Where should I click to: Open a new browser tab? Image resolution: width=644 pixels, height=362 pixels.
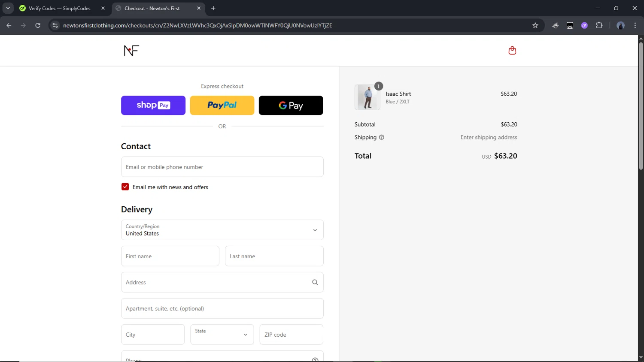point(213,8)
